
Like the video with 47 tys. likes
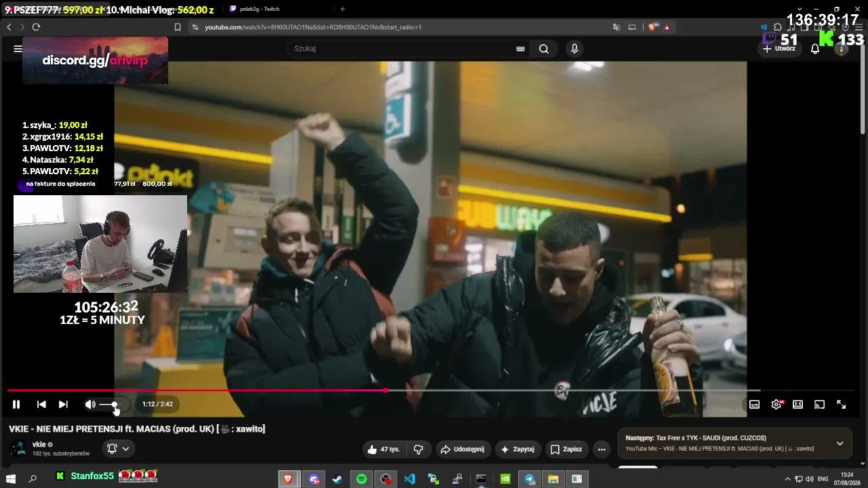[x=384, y=449]
